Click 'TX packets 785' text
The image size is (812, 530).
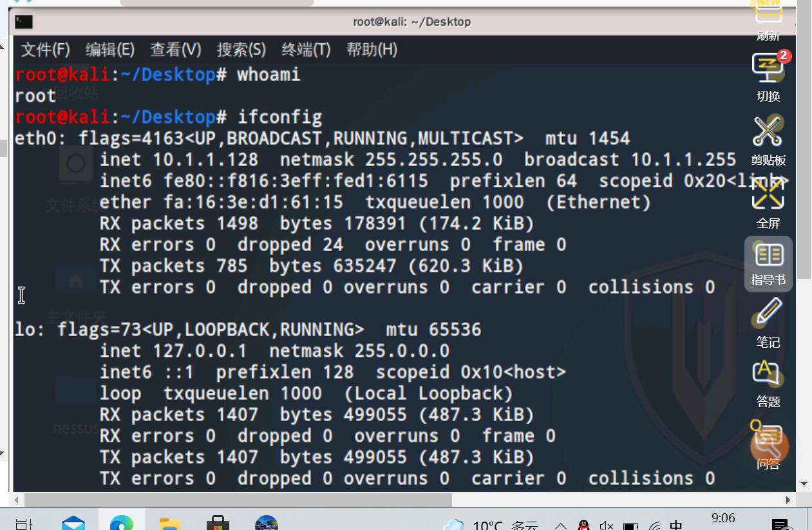(x=173, y=266)
